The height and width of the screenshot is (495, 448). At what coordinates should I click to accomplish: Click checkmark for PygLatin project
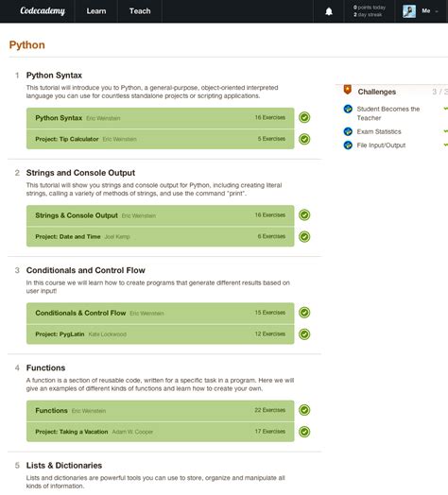(304, 334)
